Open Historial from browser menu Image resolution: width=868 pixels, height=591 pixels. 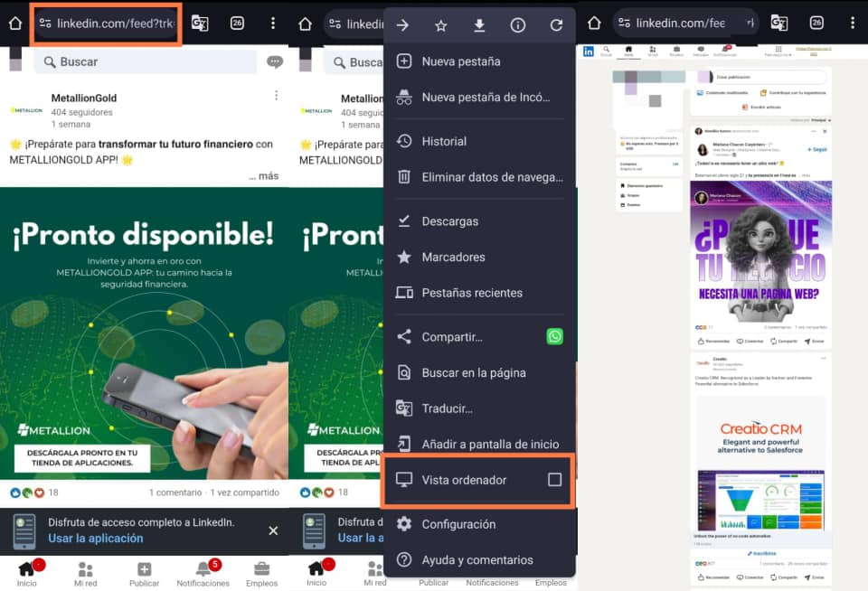pos(480,141)
